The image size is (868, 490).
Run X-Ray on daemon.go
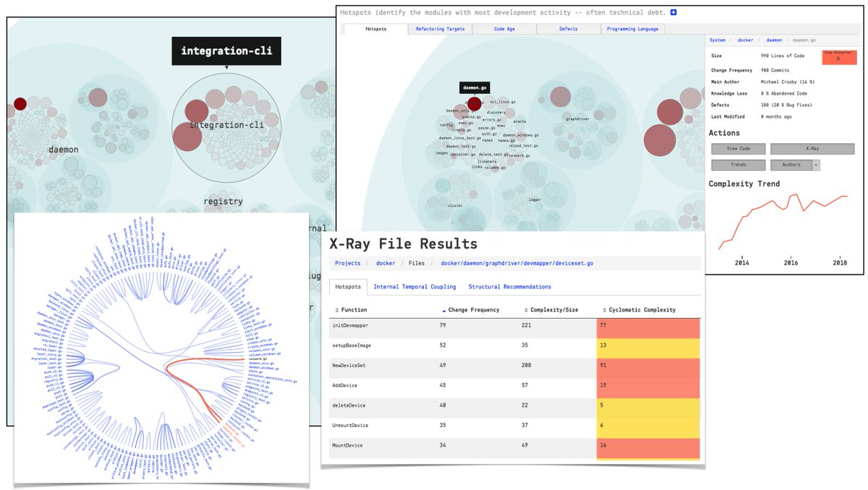(812, 149)
